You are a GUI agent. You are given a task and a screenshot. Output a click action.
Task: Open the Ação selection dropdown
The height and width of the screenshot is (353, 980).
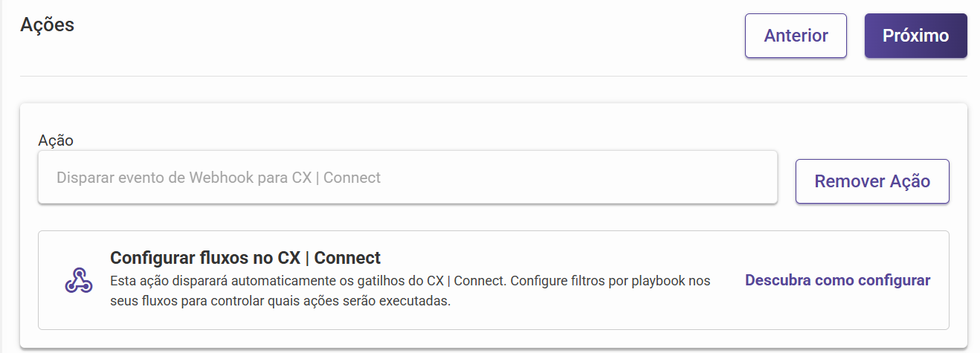(x=407, y=178)
